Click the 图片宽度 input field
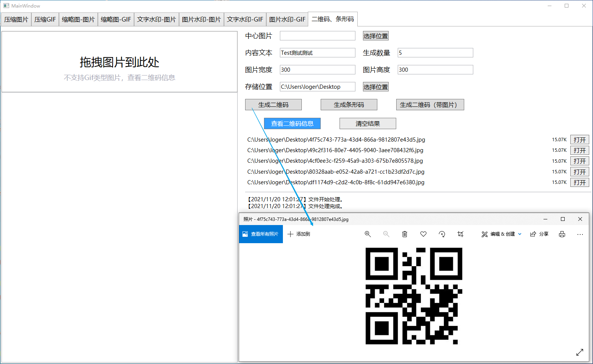Image resolution: width=593 pixels, height=364 pixels. 318,69
